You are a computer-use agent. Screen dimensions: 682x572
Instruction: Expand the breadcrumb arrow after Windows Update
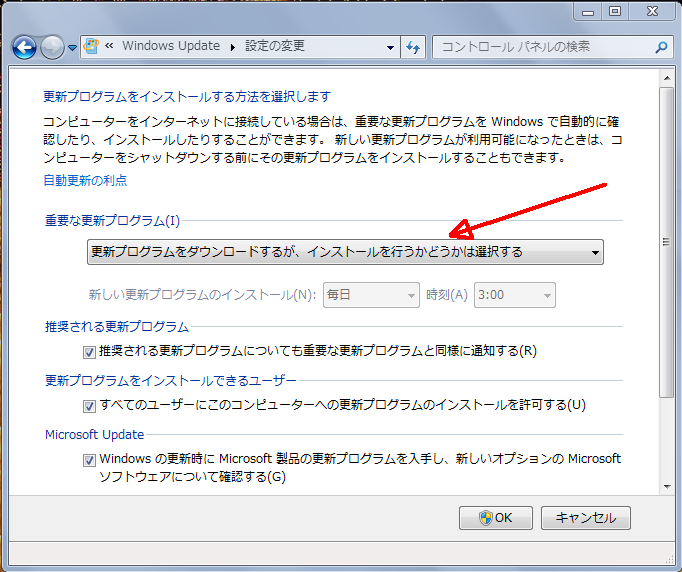pos(233,47)
